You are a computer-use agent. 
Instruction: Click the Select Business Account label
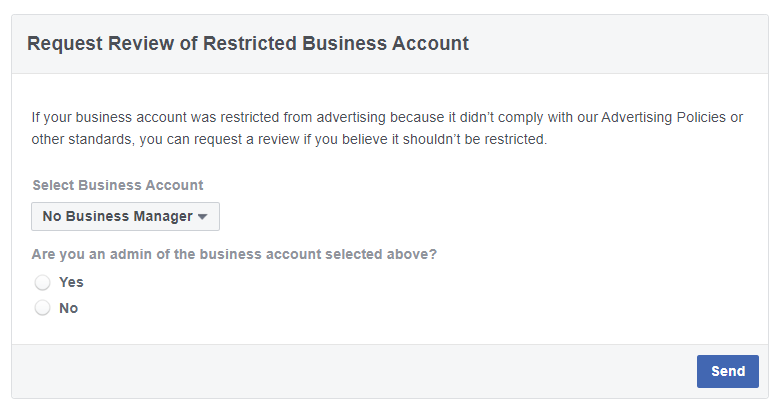[118, 185]
